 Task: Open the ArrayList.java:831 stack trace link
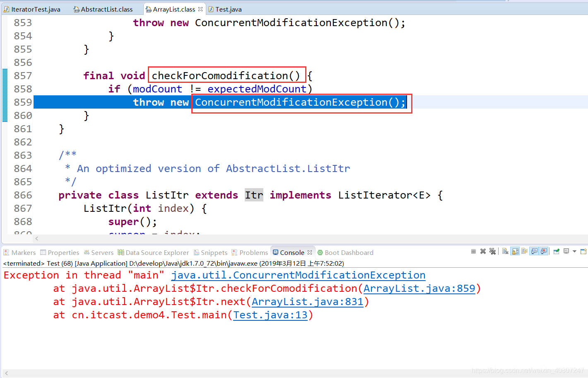click(308, 302)
